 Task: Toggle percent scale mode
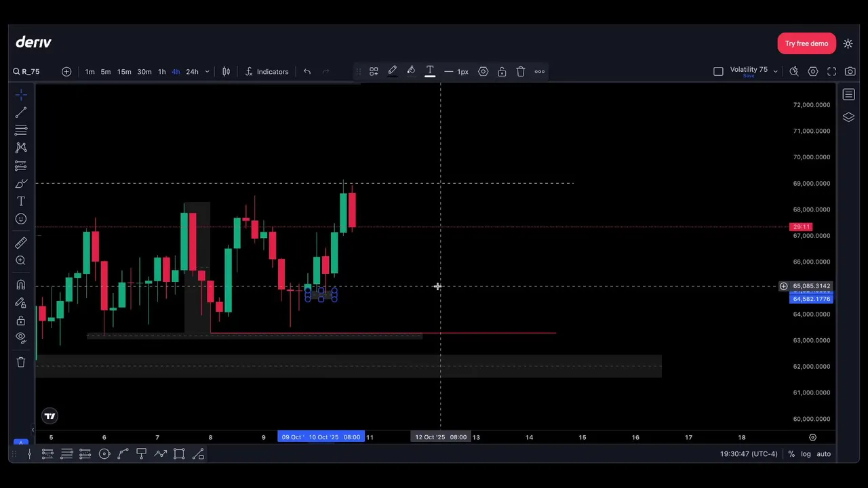pos(791,454)
